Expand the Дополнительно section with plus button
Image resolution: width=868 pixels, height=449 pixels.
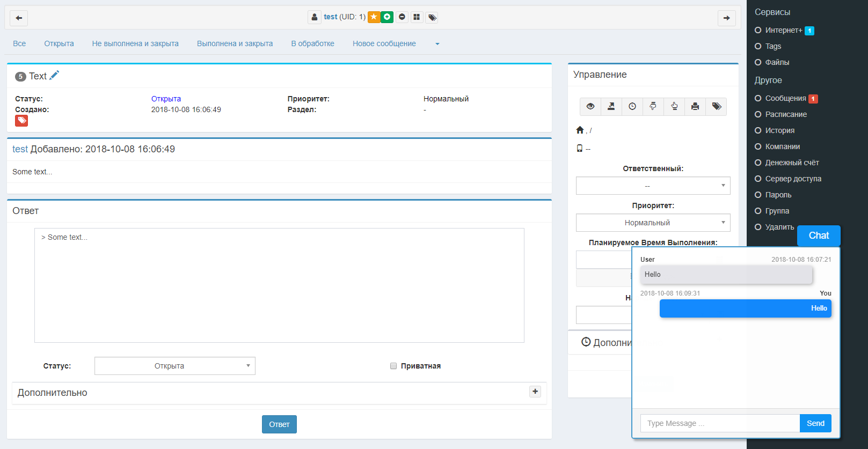tap(535, 392)
